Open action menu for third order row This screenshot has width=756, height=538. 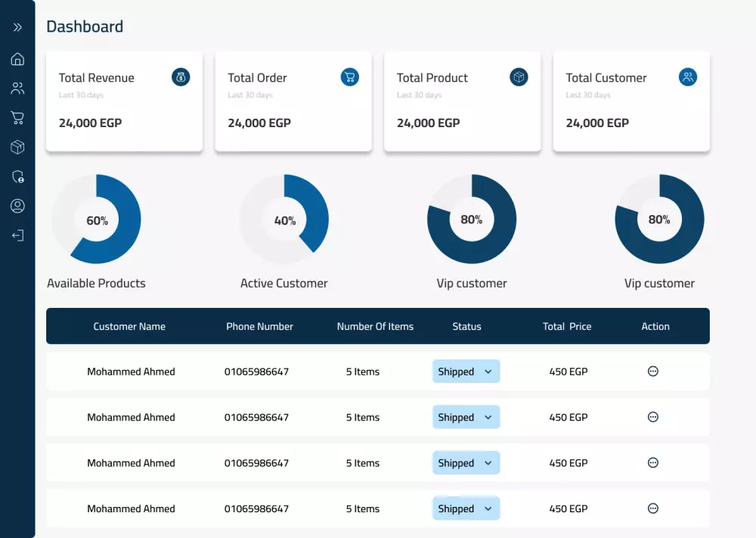tap(653, 463)
